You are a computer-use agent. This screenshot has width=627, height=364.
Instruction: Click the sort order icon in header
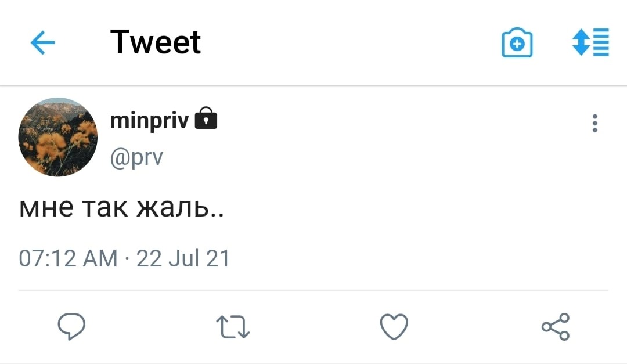[x=590, y=42]
